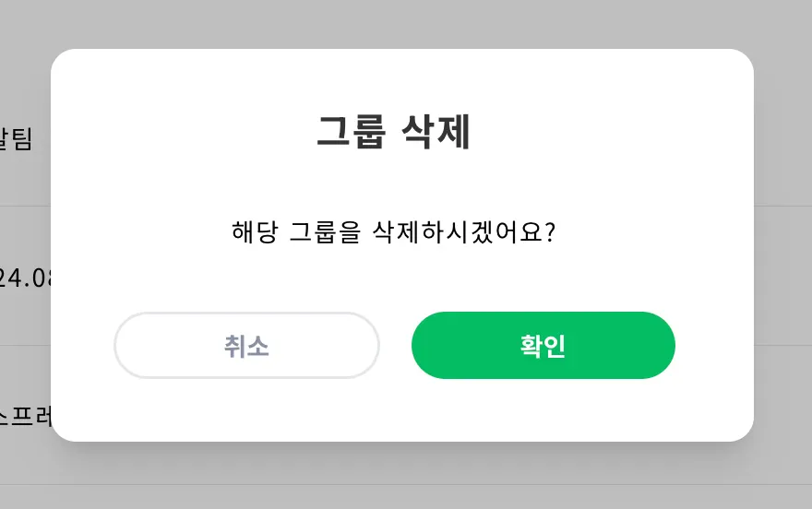This screenshot has width=812, height=509.
Task: Click the word "그룹" in the dialog title
Action: 351,133
